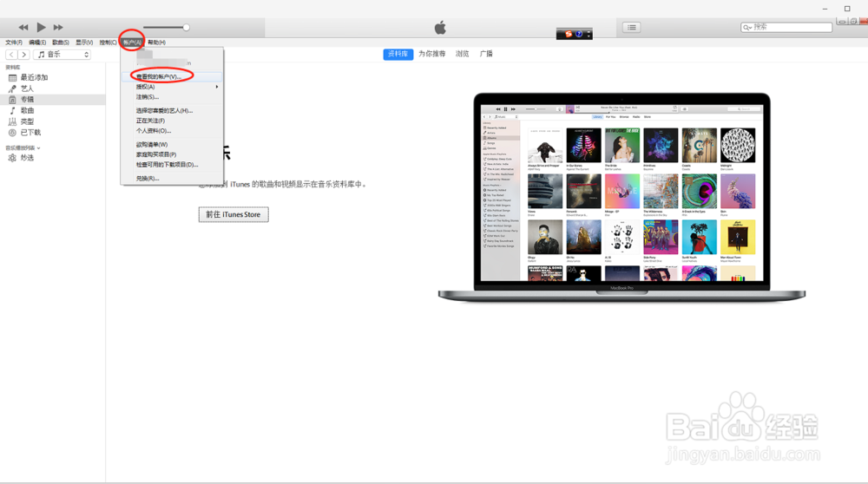Switch to the 浏览 tab
The width and height of the screenshot is (868, 484).
tap(463, 54)
